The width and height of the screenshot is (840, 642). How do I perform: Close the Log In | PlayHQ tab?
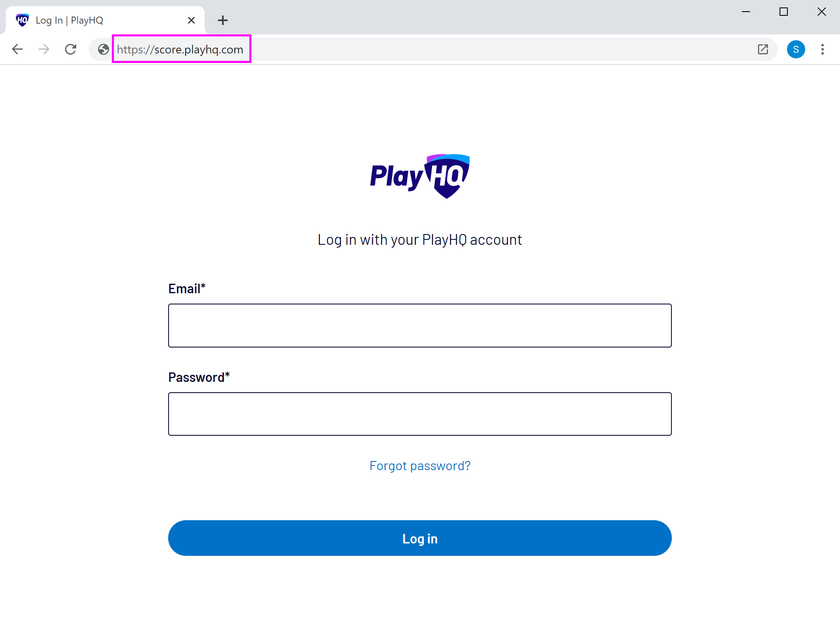pyautogui.click(x=191, y=20)
